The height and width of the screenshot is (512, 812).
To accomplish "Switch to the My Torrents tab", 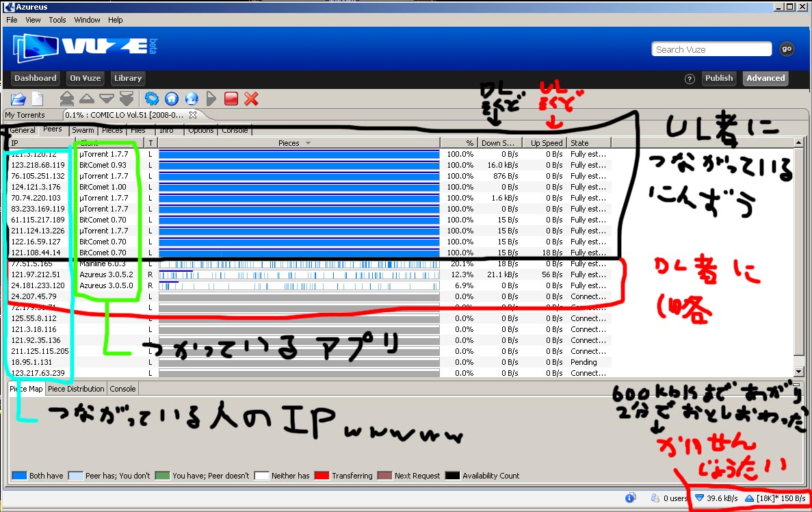I will point(25,115).
